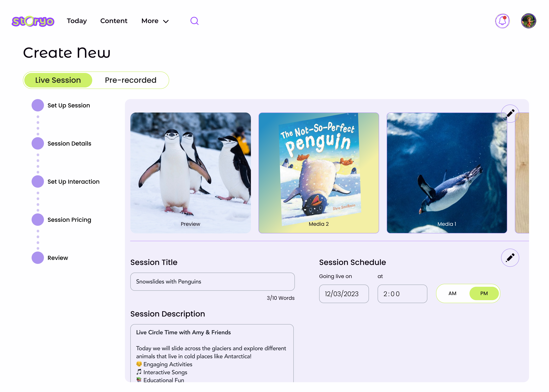Click the "Session Schedule" heading
The image size is (549, 392).
352,262
